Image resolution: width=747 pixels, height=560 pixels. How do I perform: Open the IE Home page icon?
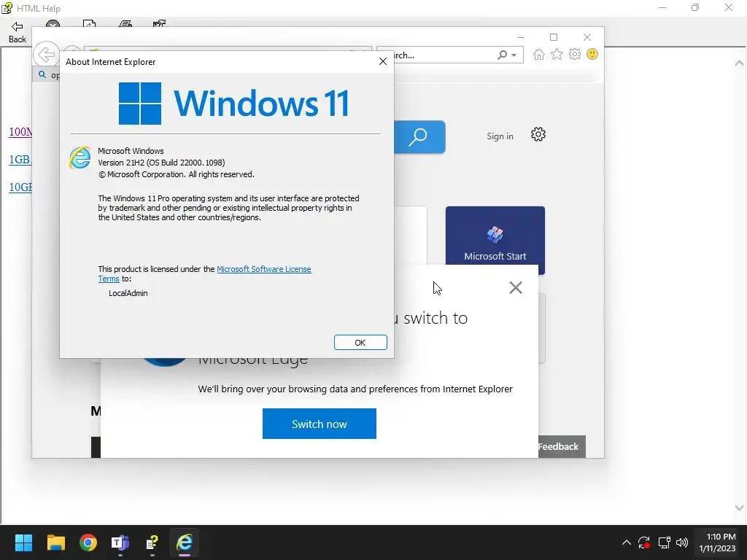point(539,54)
